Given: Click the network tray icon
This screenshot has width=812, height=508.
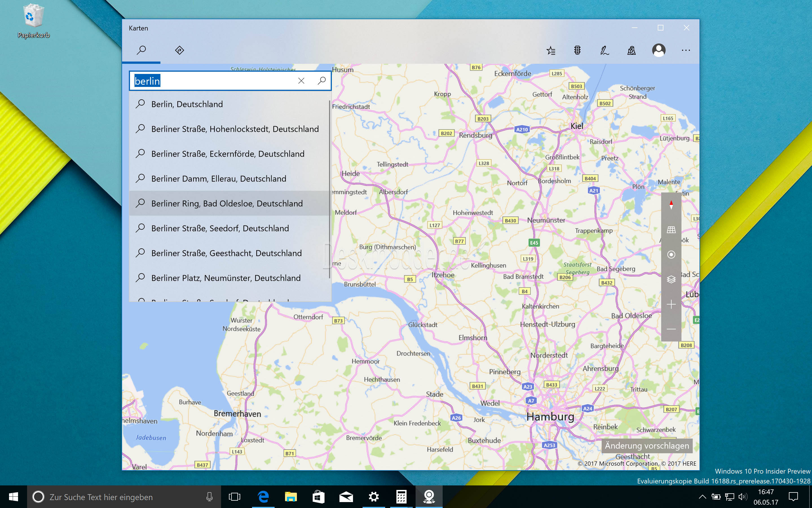Looking at the screenshot, I should [729, 497].
